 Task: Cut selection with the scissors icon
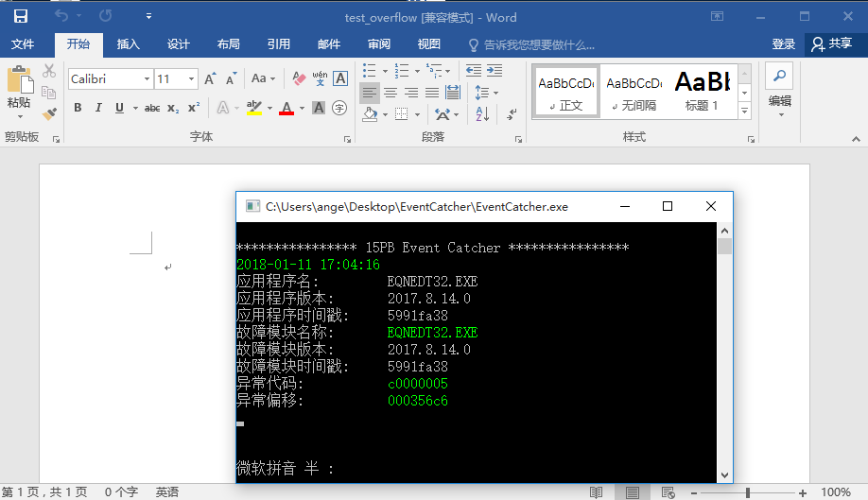(49, 71)
